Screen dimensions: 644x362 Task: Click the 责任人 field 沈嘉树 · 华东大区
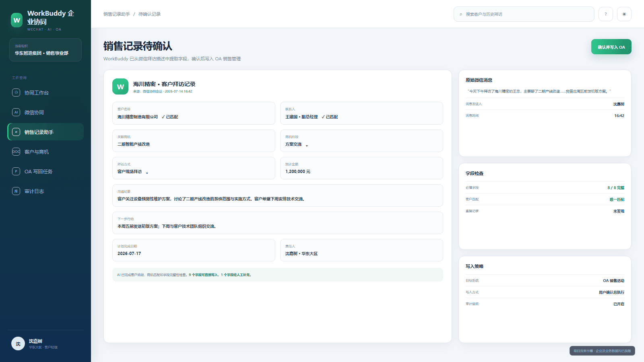(x=361, y=250)
